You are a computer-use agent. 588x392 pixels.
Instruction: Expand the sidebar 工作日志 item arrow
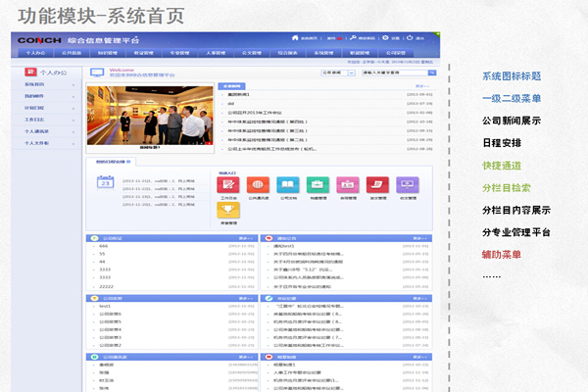coord(73,120)
